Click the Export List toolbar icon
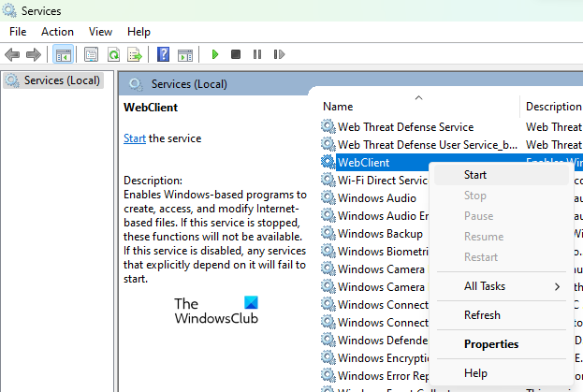This screenshot has width=583, height=392. point(135,54)
